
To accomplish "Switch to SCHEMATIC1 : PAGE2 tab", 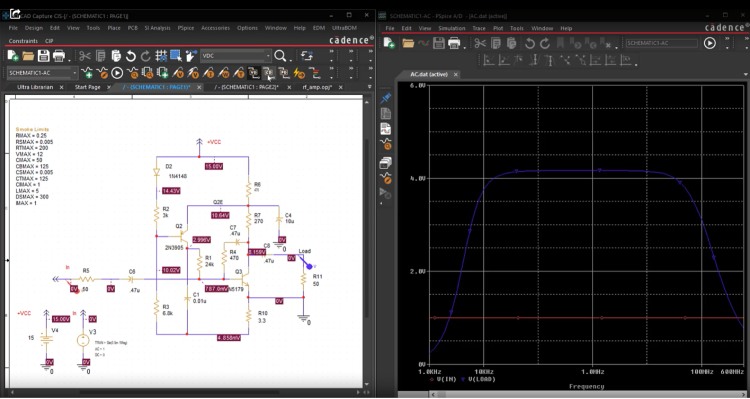I will [x=246, y=87].
